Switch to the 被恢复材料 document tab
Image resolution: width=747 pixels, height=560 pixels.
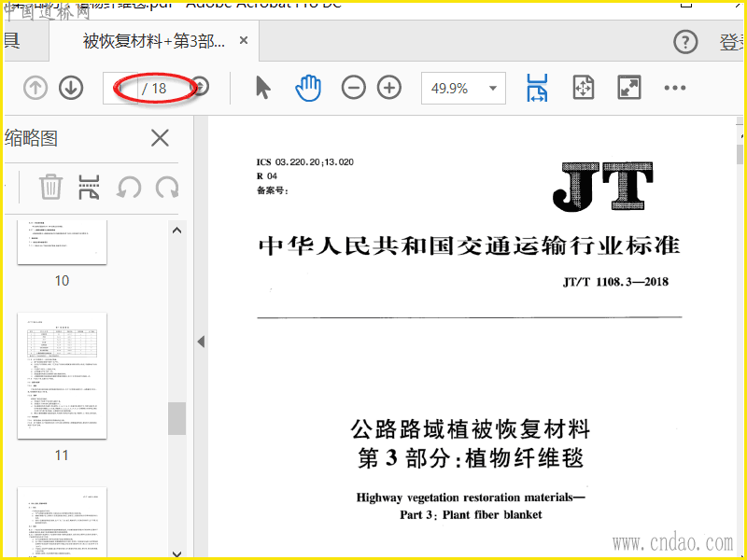154,41
